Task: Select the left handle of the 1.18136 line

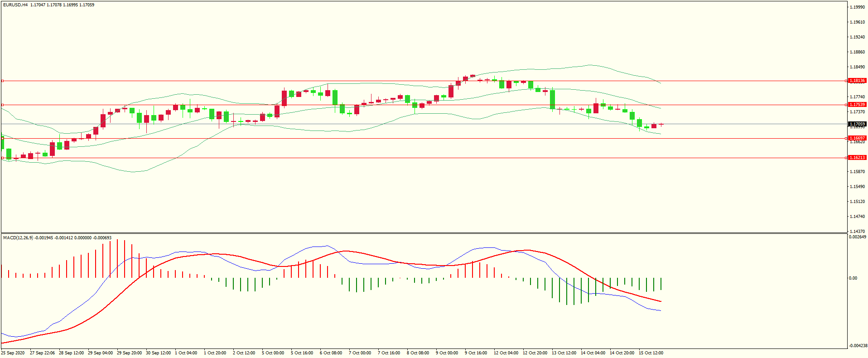Action: pos(3,81)
